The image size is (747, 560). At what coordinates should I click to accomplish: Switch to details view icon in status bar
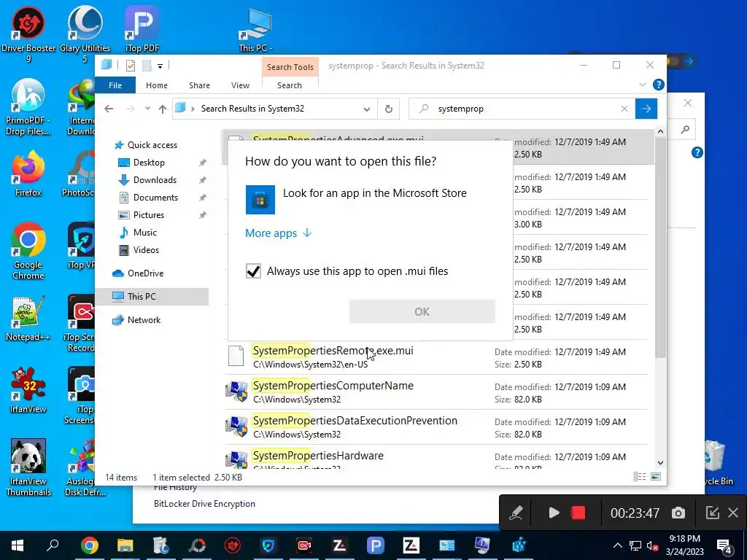click(x=640, y=477)
